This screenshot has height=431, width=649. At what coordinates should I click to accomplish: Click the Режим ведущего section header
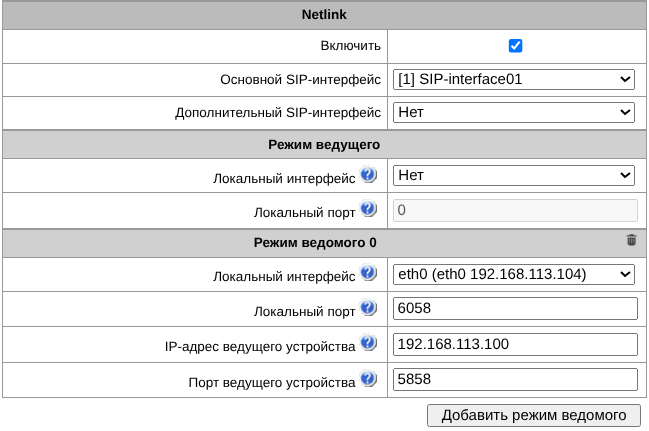click(x=324, y=145)
